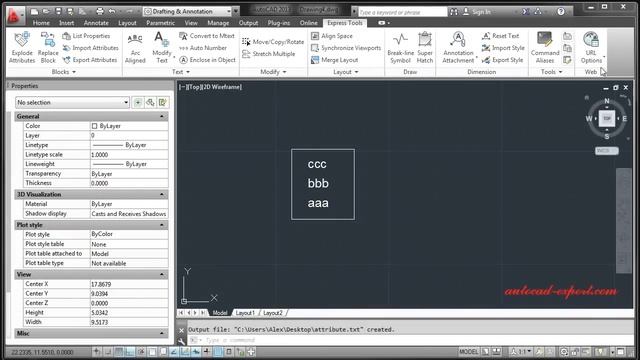Toggle Snap Mode in status bar

coord(108,351)
